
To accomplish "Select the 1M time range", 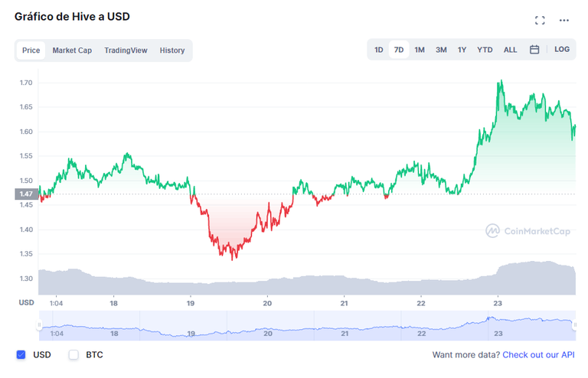I will [420, 50].
